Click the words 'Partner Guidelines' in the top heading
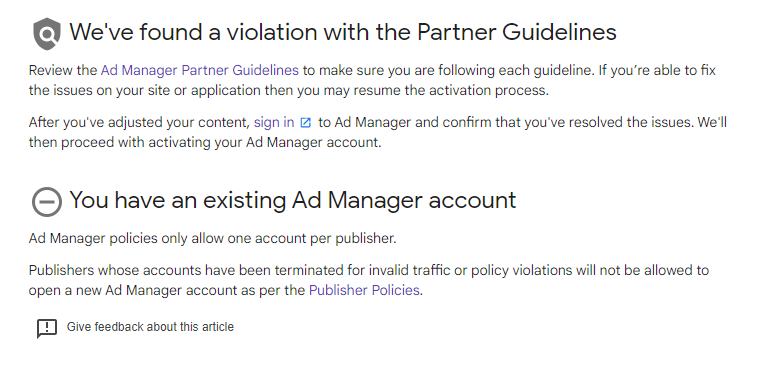Image resolution: width=764 pixels, height=369 pixels. [x=517, y=32]
